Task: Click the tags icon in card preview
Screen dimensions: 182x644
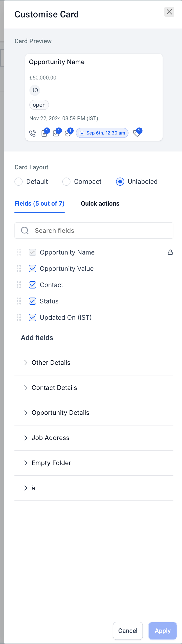Action: pos(137,133)
